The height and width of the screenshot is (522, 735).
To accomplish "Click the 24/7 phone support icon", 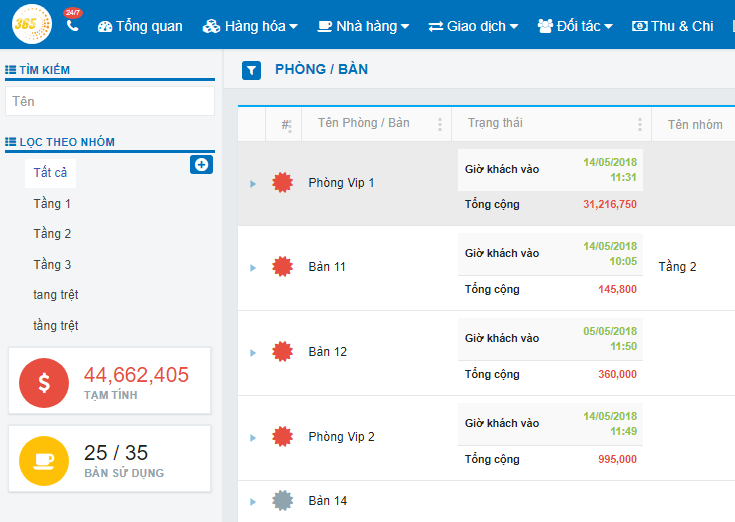I will (72, 25).
